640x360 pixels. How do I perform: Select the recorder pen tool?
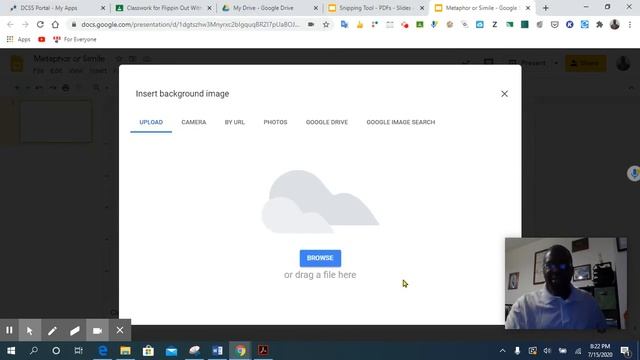point(52,330)
